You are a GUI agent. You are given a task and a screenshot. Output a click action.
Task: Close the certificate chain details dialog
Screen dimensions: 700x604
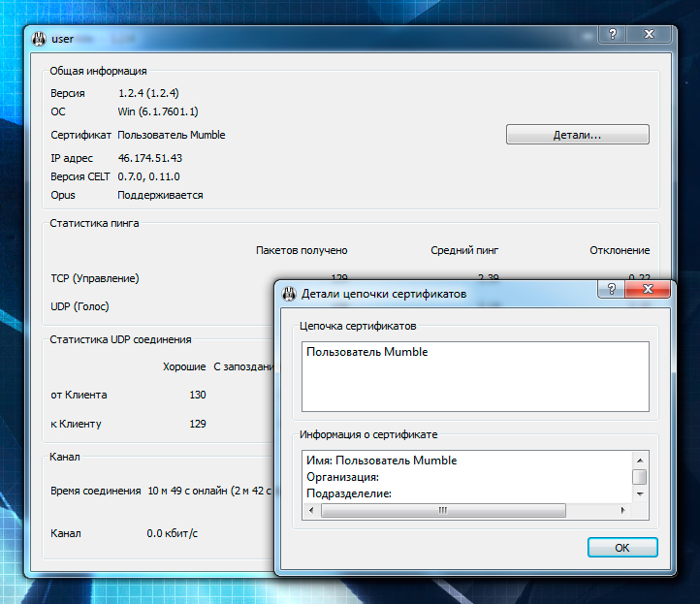pos(648,289)
